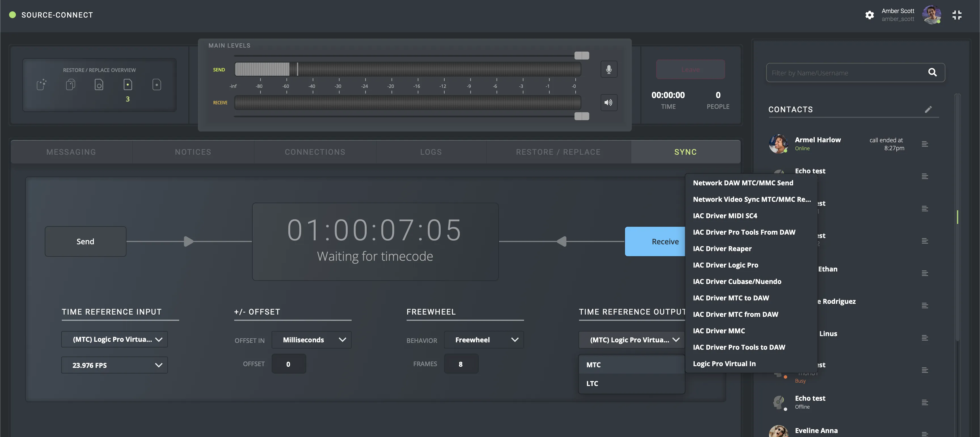This screenshot has height=437, width=980.
Task: Open the offline Echo test contact menu icon
Action: 925,402
